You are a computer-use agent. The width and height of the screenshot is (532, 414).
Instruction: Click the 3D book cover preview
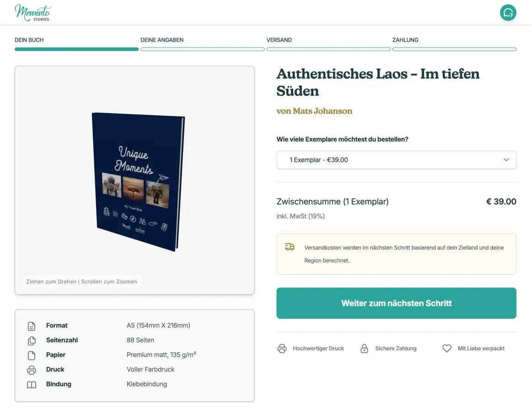tap(139, 182)
